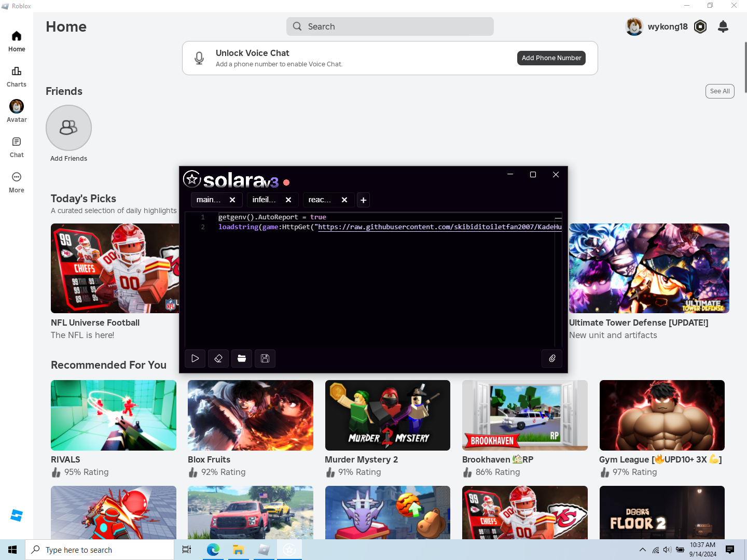747x560 pixels.
Task: Switch to the 'reac...' script tab
Action: (320, 200)
